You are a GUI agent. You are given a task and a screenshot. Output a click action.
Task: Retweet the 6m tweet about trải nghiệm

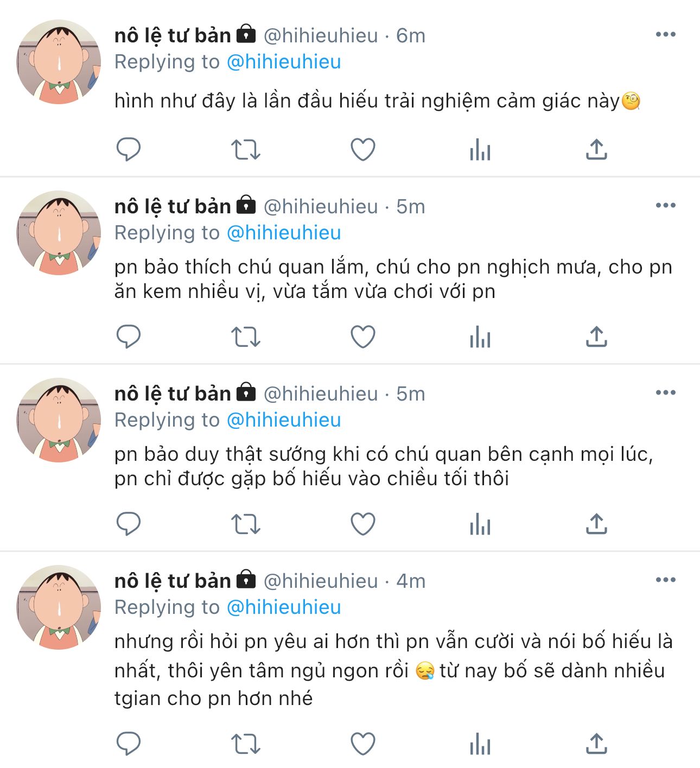point(246,149)
